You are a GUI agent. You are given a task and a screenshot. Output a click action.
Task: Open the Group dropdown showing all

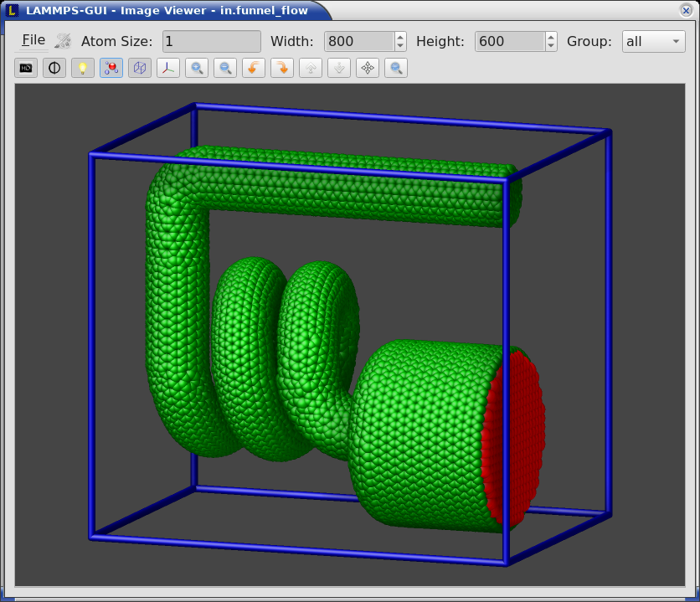(x=654, y=42)
